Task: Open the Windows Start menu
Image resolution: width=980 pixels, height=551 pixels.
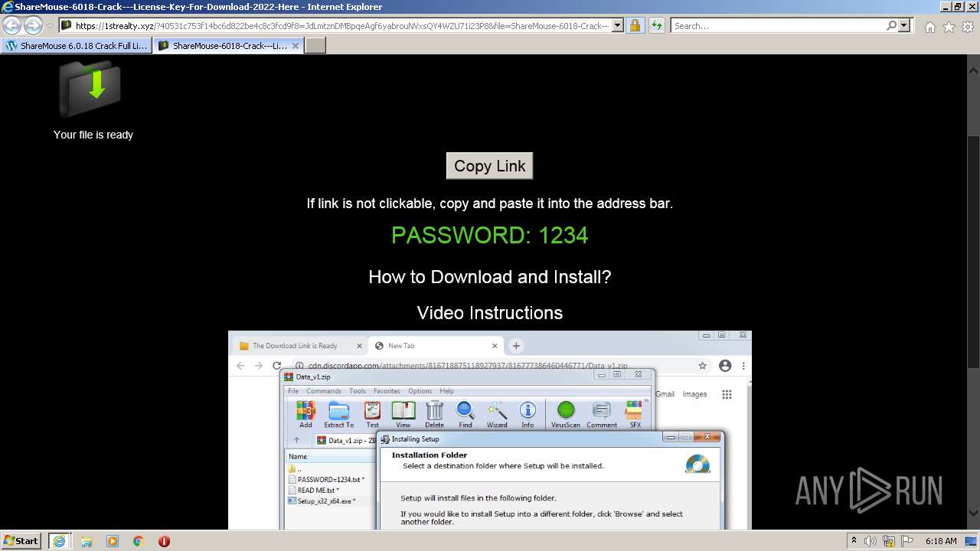Action: 21,541
